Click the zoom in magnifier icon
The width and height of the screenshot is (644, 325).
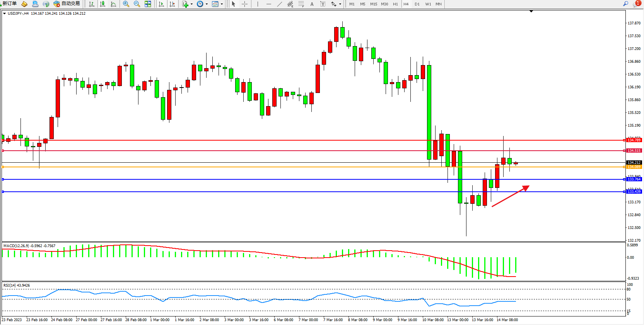tap(126, 4)
